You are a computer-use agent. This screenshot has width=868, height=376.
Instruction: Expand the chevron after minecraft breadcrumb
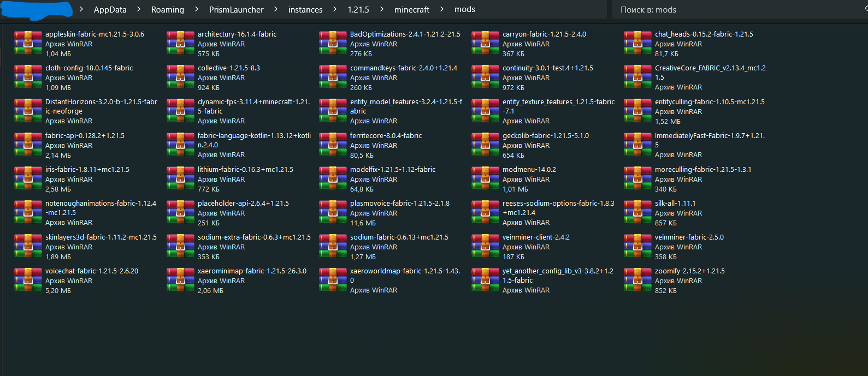click(442, 9)
